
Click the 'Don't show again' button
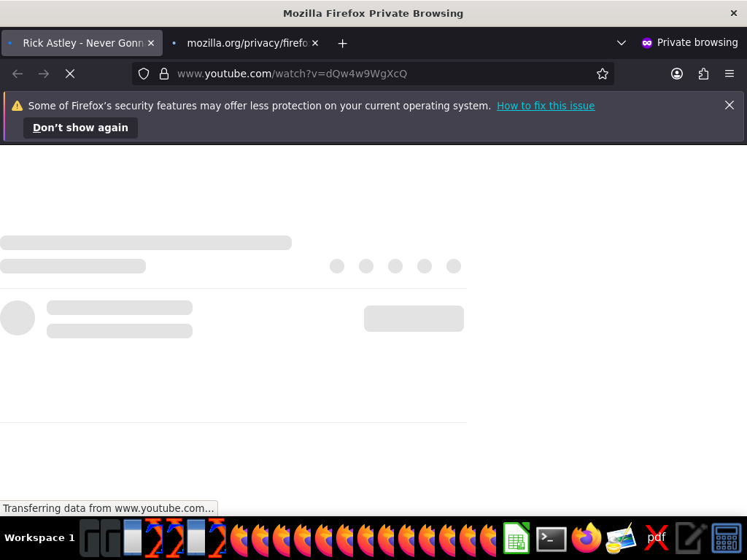coord(80,128)
